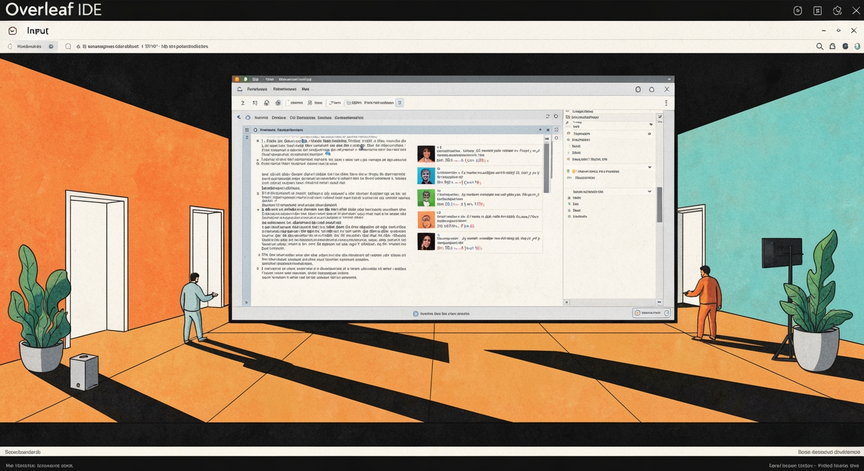Click the magnifier icon right of the address bar
The height and width of the screenshot is (471, 864).
[x=820, y=46]
